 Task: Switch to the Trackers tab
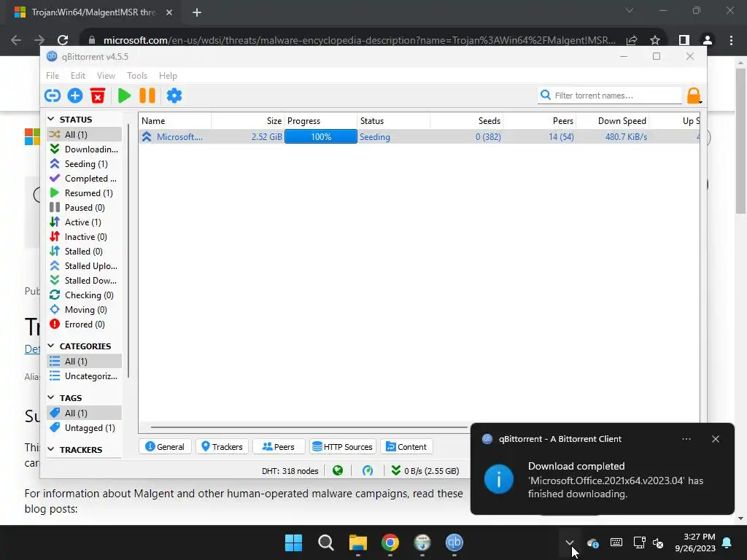[x=222, y=447]
